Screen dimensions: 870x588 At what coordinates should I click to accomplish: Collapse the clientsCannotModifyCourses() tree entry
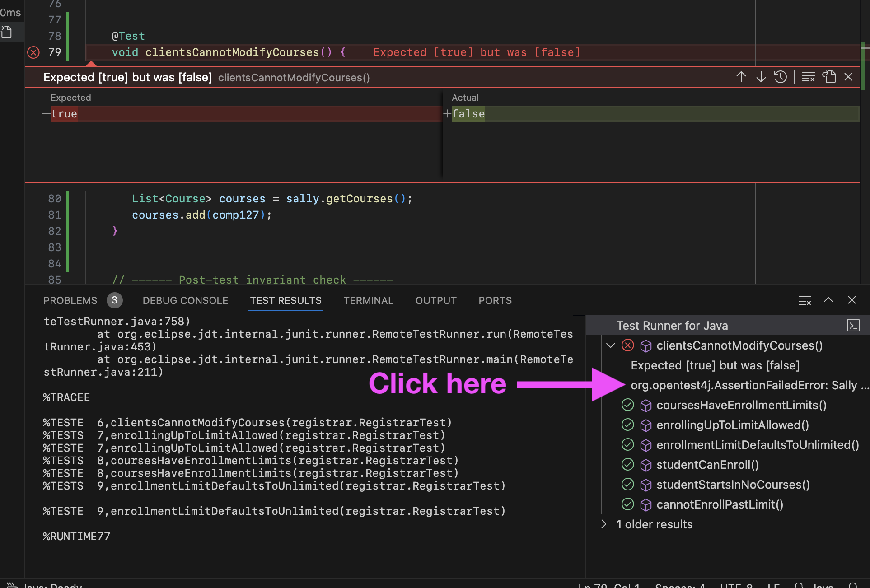click(611, 345)
